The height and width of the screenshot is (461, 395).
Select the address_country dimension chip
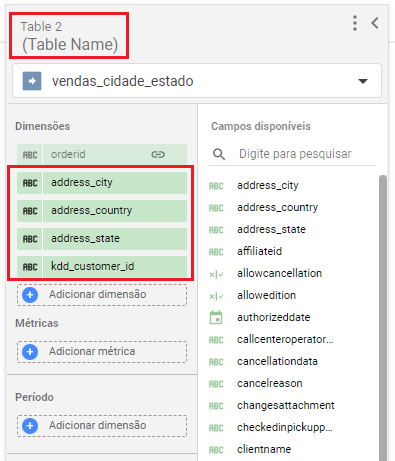tap(102, 211)
